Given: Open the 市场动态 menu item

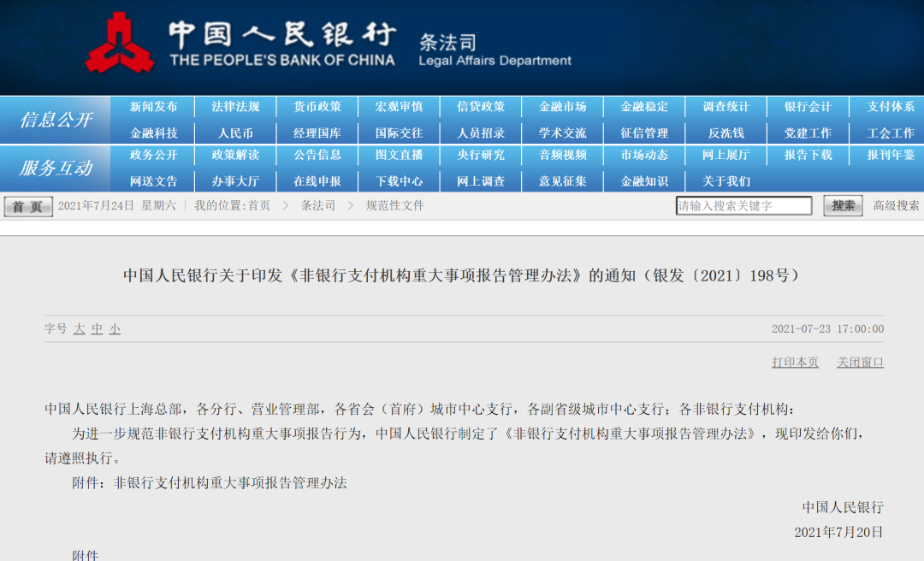Looking at the screenshot, I should pos(644,155).
